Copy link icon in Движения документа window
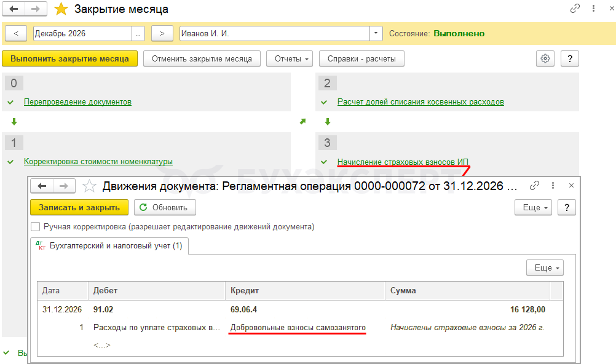The height and width of the screenshot is (364, 616). coord(534,186)
